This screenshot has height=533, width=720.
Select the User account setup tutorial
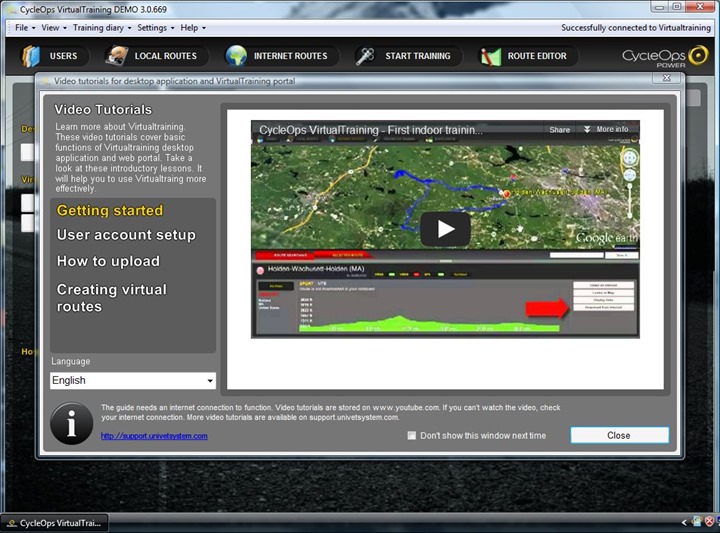126,235
